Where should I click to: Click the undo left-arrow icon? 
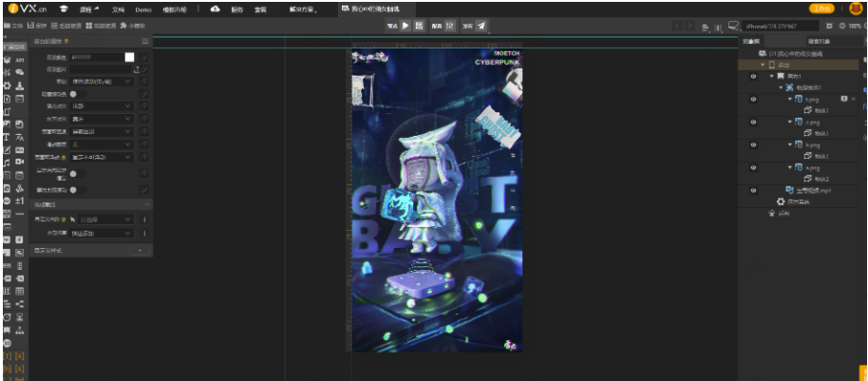click(x=677, y=26)
